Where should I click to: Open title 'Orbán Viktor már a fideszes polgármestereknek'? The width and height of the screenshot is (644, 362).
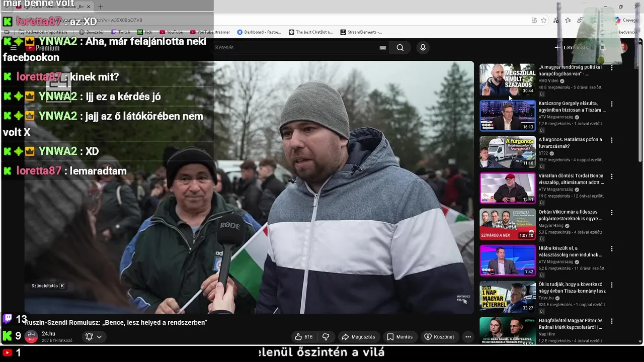(571, 215)
